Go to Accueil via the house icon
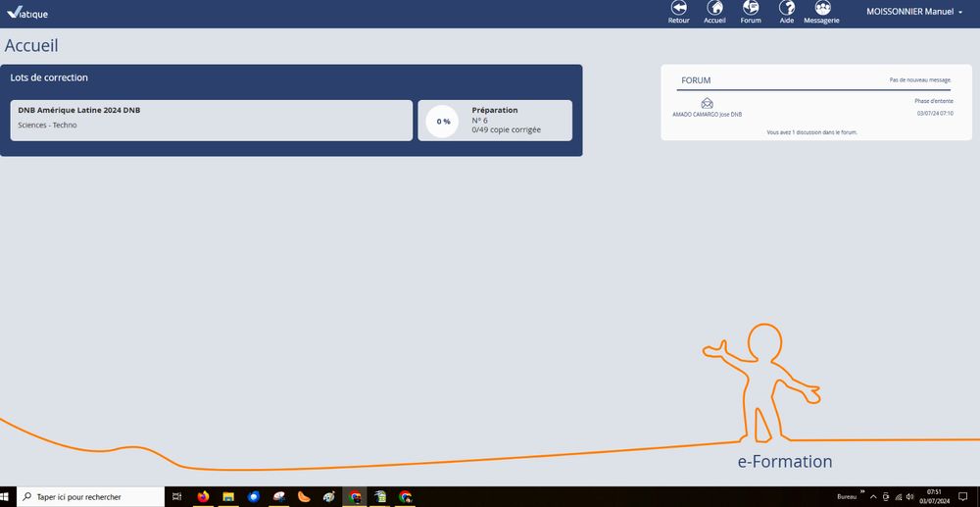980x507 pixels. click(x=714, y=9)
